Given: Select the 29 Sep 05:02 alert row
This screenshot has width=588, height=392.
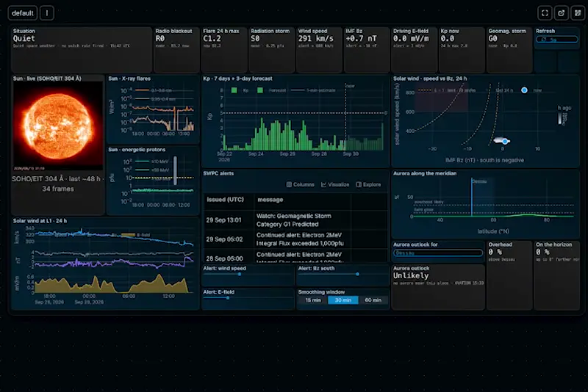Looking at the screenshot, I should [x=295, y=239].
